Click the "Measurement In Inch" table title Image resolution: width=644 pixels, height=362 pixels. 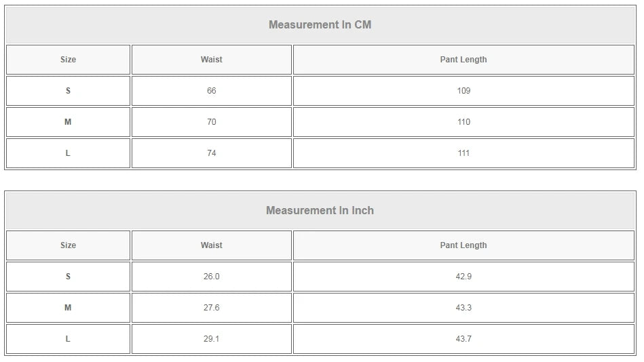[x=320, y=211]
